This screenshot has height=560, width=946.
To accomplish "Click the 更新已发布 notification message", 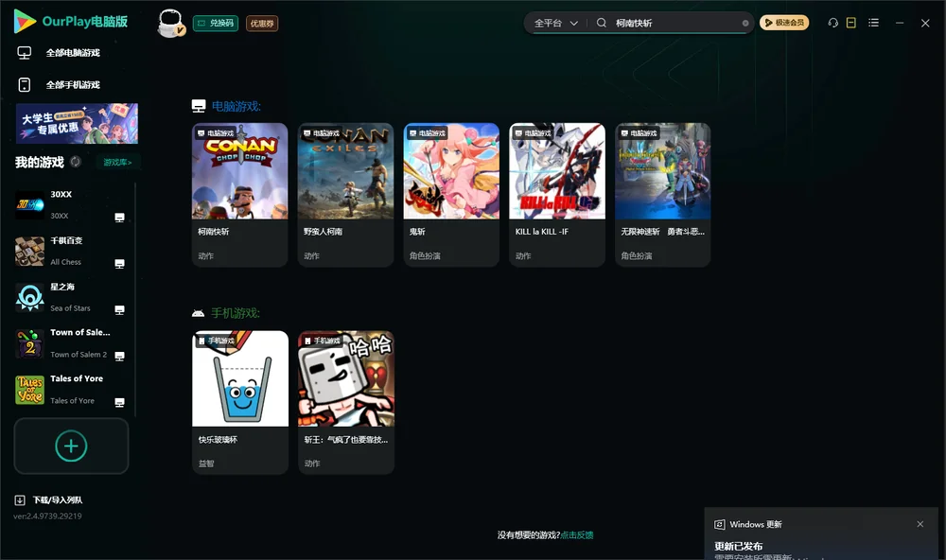I will tap(739, 546).
